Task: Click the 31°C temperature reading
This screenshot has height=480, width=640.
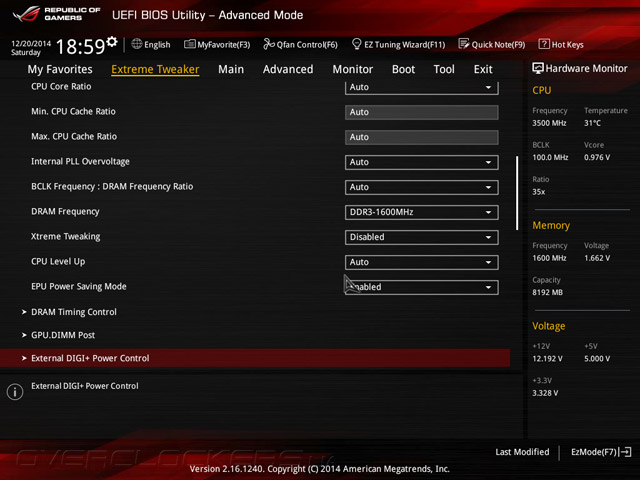Action: pos(592,123)
